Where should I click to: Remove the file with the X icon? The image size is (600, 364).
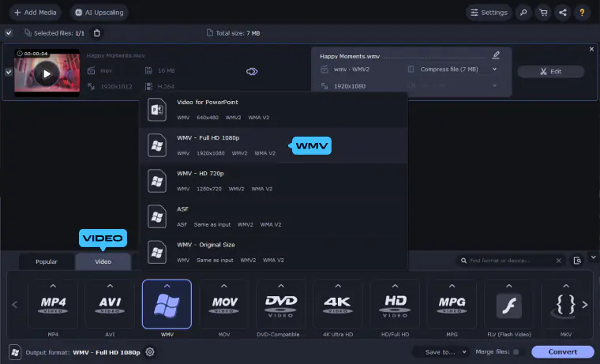click(x=591, y=49)
